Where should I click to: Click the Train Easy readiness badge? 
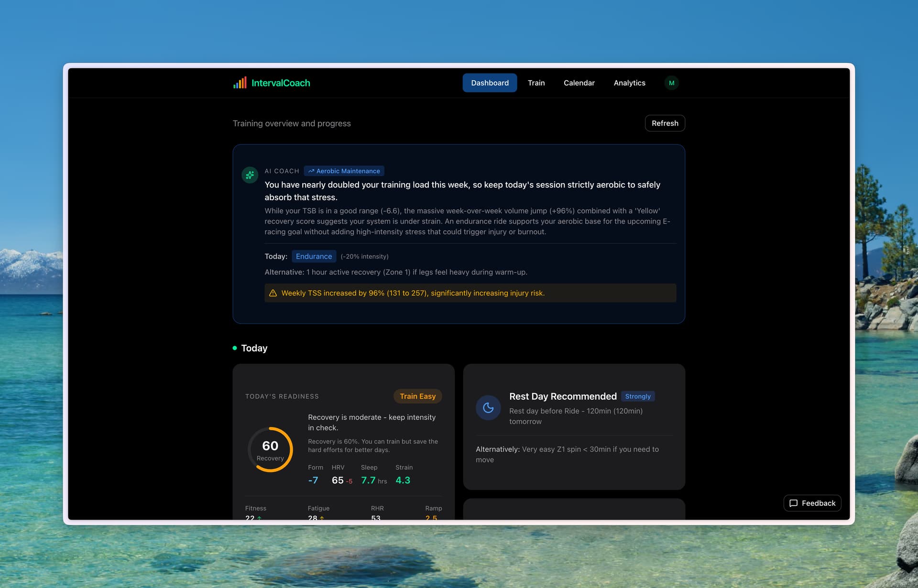pos(417,396)
